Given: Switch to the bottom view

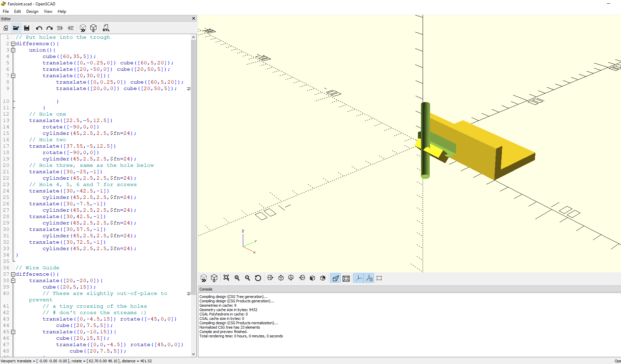Looking at the screenshot, I should pos(291,278).
